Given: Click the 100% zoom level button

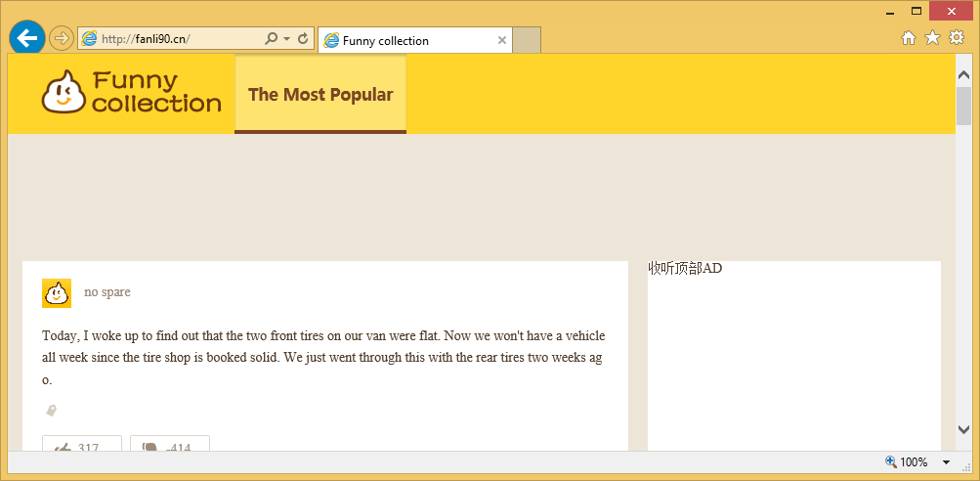Looking at the screenshot, I should tap(907, 462).
